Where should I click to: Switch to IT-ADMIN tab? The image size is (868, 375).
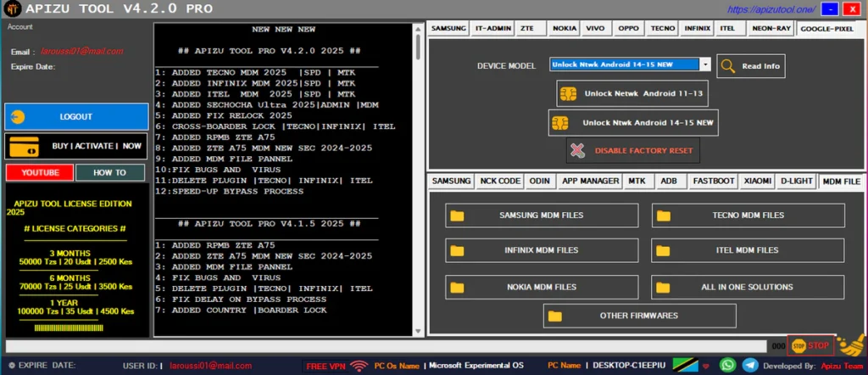[x=493, y=28]
